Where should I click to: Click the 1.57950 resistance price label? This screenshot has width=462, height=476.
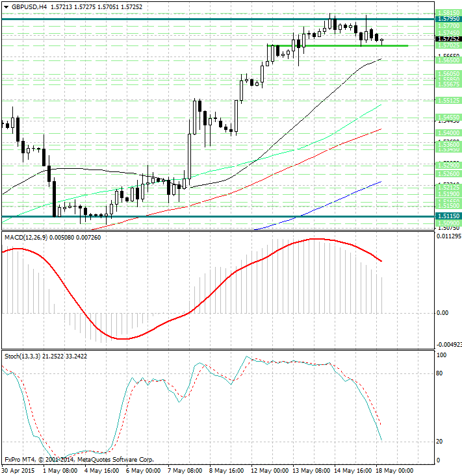click(x=448, y=19)
